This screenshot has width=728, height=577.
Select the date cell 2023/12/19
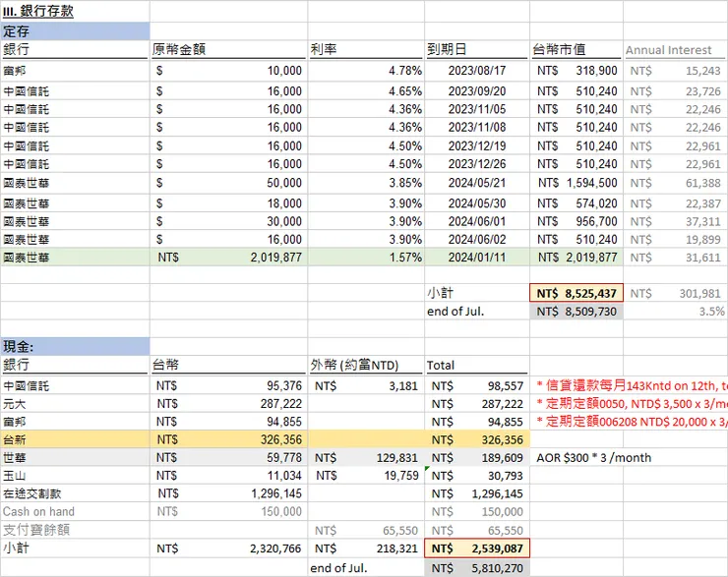tap(477, 146)
